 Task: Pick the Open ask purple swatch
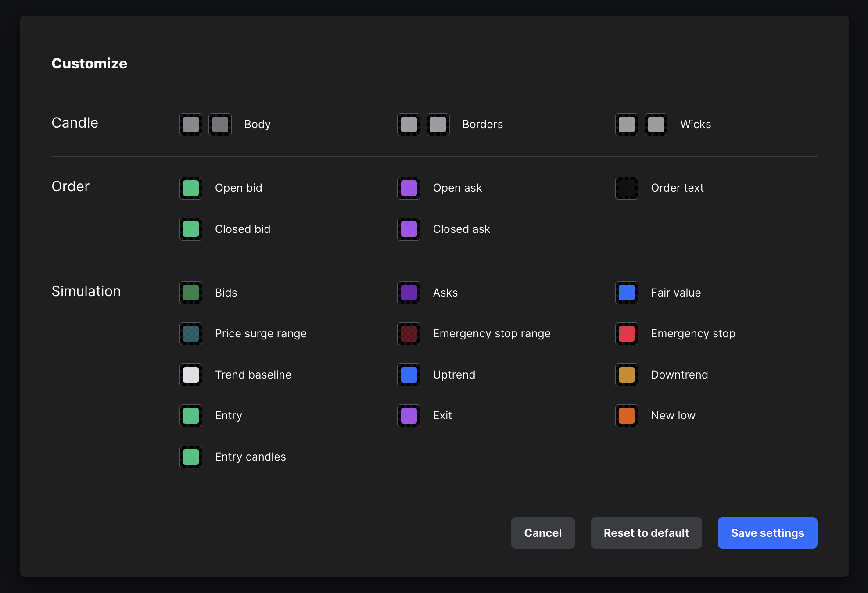(x=409, y=188)
